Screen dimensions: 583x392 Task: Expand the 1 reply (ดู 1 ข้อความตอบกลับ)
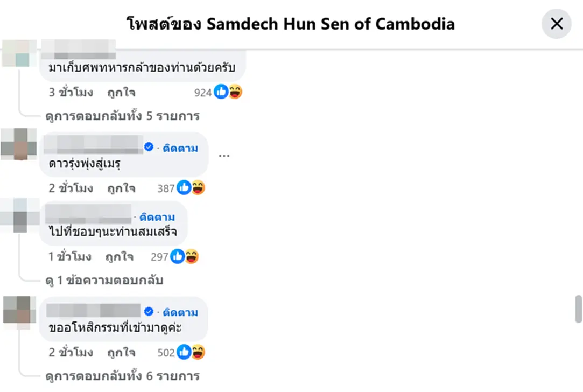click(x=104, y=280)
